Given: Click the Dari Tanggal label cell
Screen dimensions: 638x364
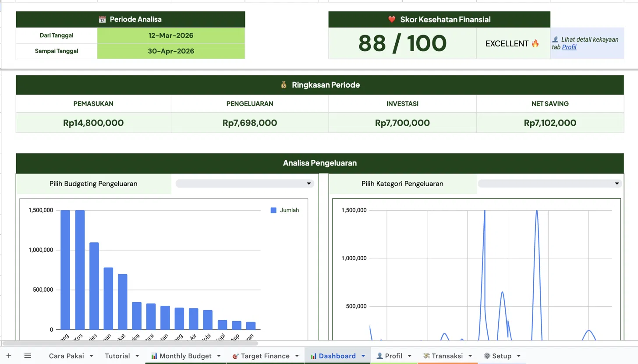Looking at the screenshot, I should pyautogui.click(x=57, y=35).
